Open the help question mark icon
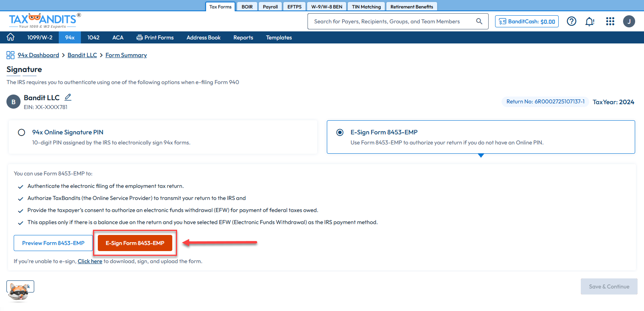Image resolution: width=644 pixels, height=311 pixels. tap(571, 21)
